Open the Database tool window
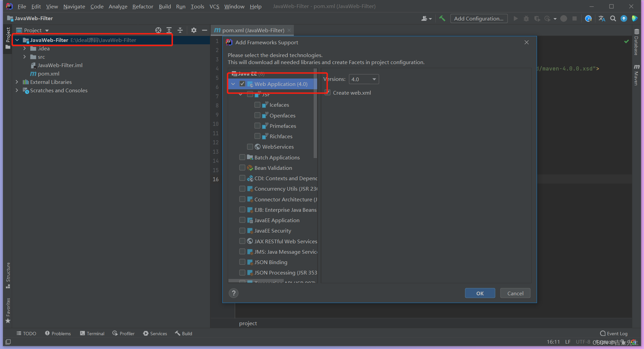Image resolution: width=644 pixels, height=349 pixels. 636,42
